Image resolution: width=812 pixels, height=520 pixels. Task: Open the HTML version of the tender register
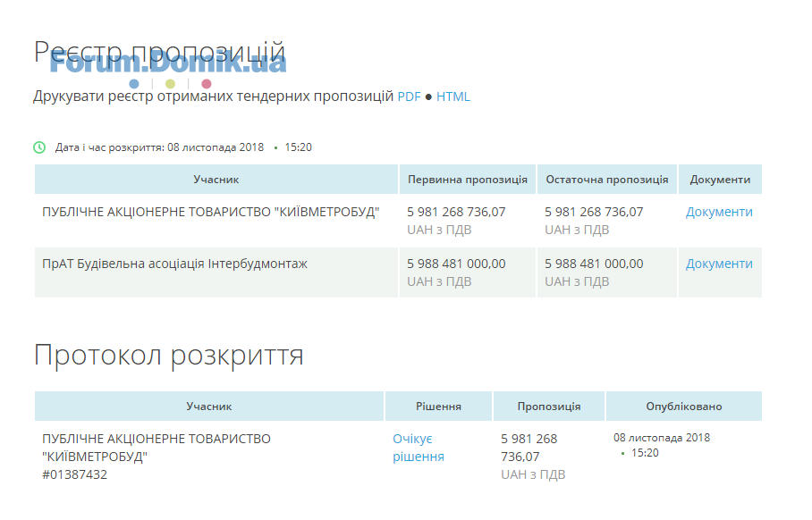453,96
